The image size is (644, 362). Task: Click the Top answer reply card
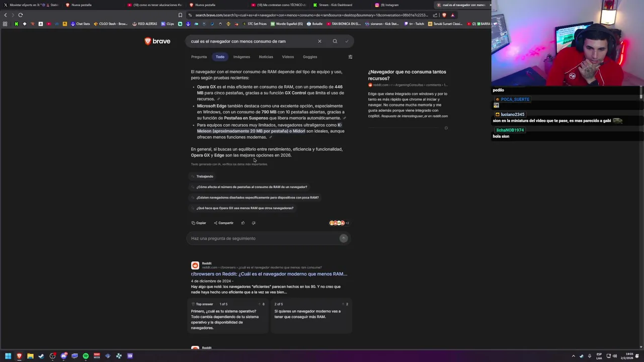click(229, 317)
